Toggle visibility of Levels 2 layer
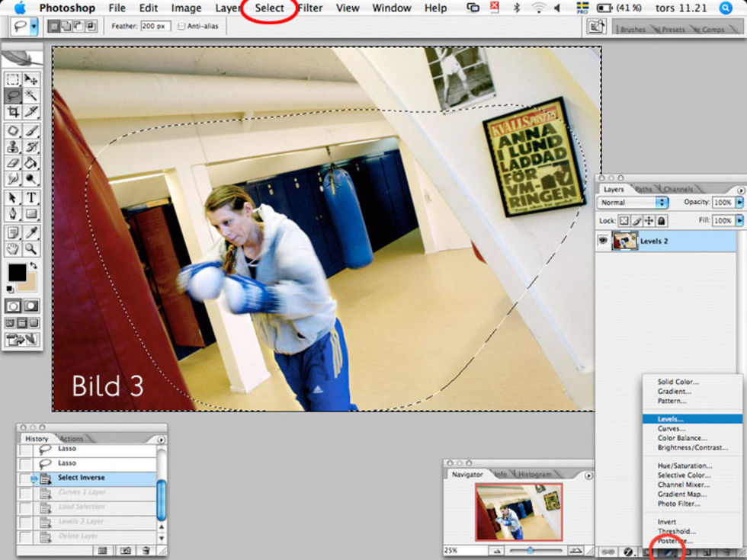Screen dimensions: 747x560 (x=603, y=241)
